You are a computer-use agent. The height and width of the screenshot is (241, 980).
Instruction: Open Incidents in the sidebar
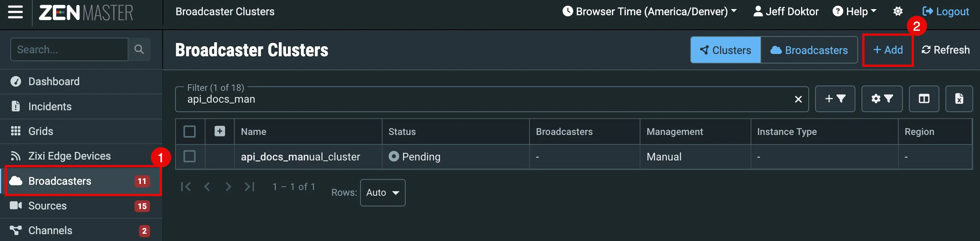tap(81, 106)
